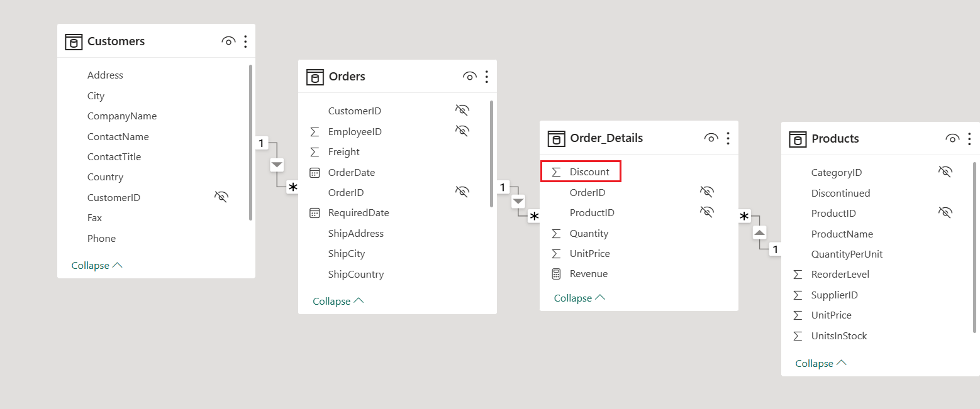Click the table icon in Products header

[797, 138]
